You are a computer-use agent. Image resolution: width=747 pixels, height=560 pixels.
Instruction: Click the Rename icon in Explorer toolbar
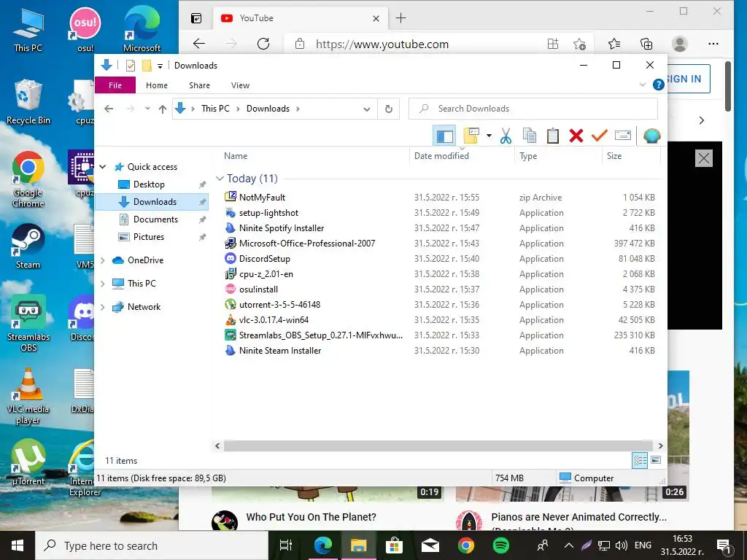click(x=623, y=136)
